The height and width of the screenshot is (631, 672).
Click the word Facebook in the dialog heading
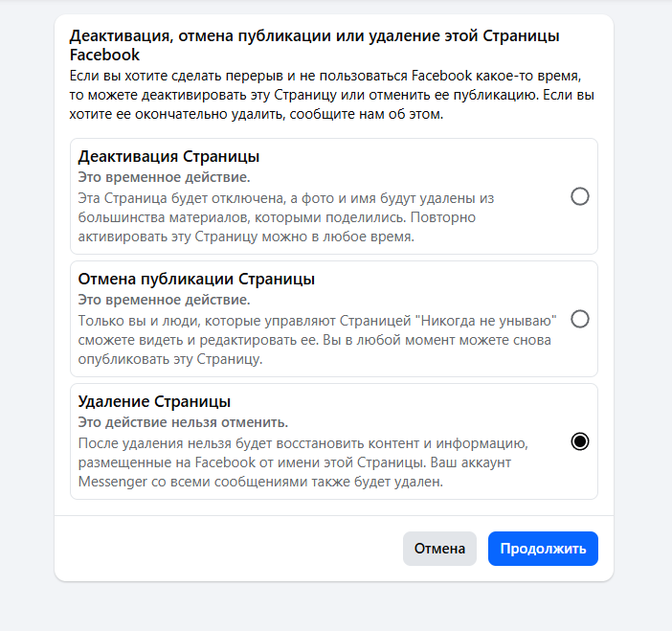pyautogui.click(x=104, y=56)
